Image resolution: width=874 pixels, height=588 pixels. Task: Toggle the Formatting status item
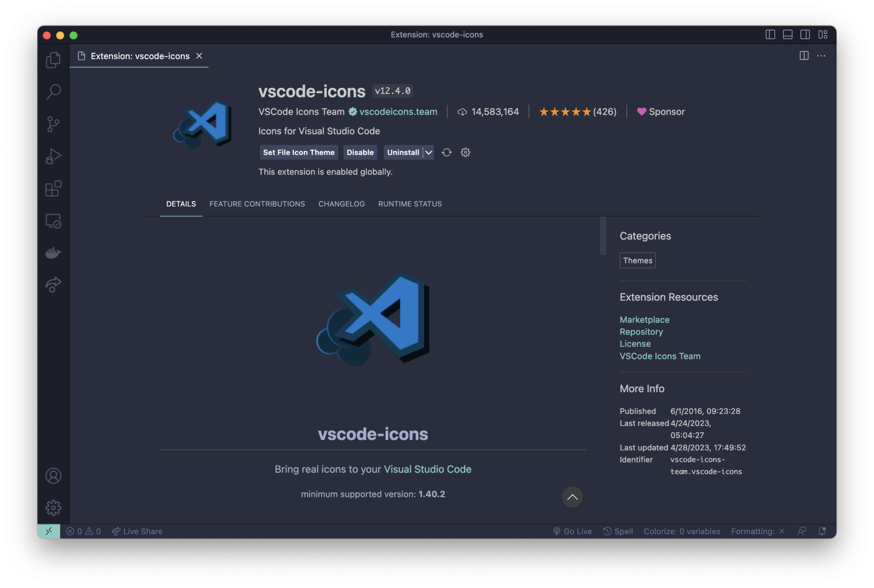[x=758, y=531]
